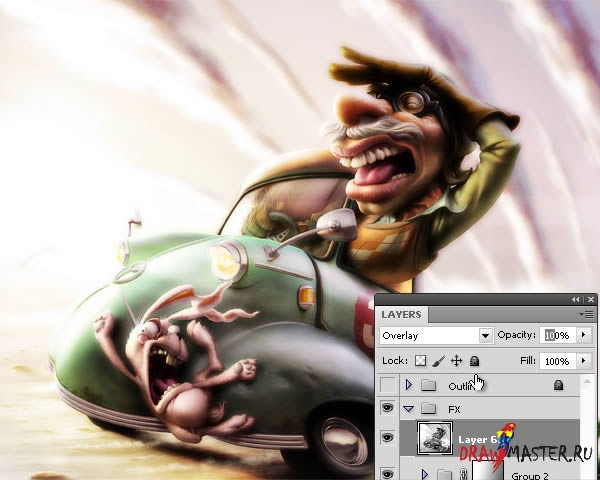
Task: Open the Overlay blend mode dropdown
Action: point(485,336)
